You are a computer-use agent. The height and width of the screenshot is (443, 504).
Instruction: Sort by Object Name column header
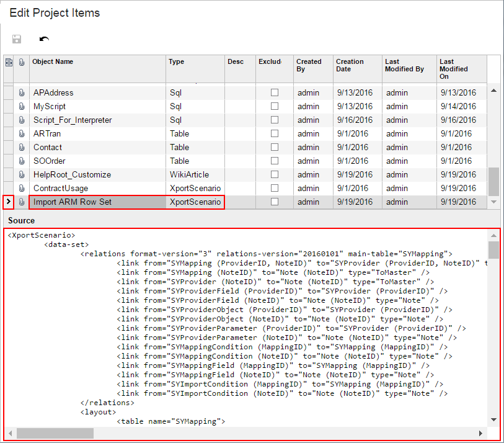pyautogui.click(x=53, y=62)
